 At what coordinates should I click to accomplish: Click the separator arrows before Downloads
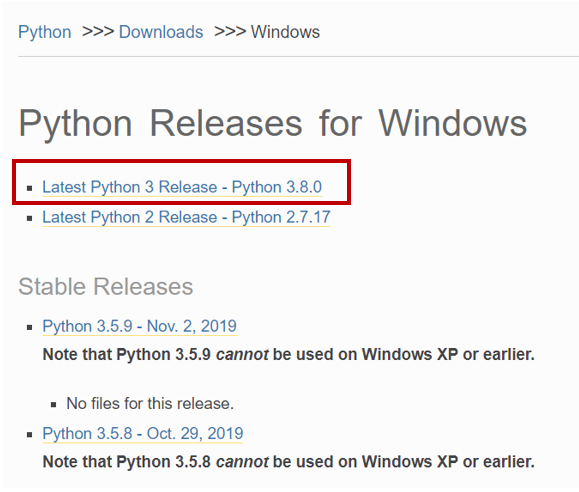coord(97,32)
